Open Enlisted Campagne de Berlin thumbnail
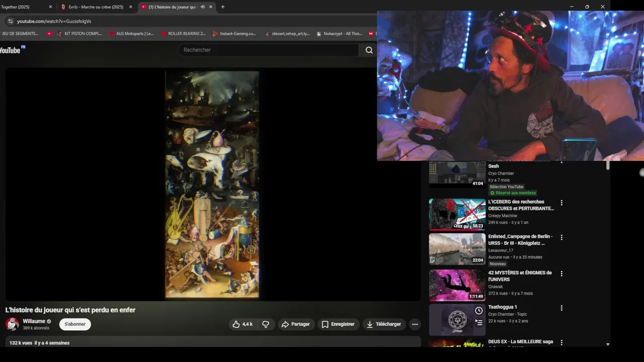The height and width of the screenshot is (362, 644). point(457,249)
